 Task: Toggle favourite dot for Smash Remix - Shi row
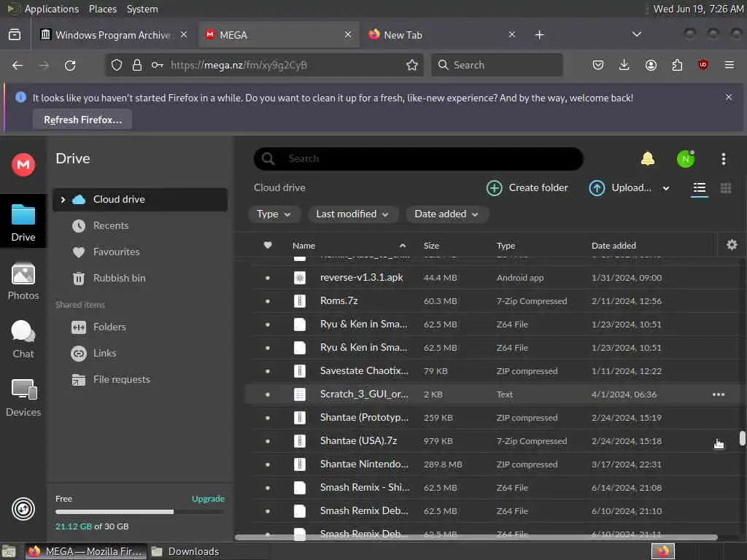(268, 488)
